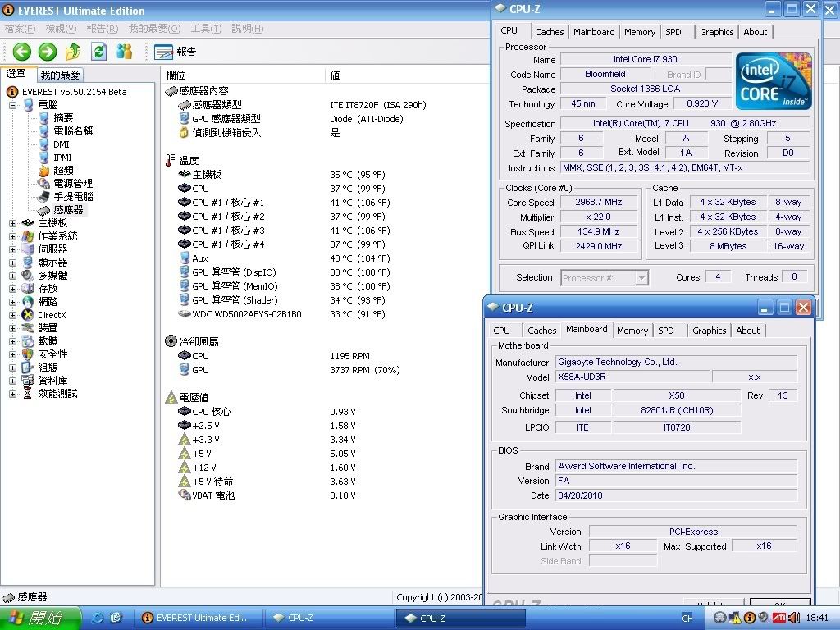
Task: Select DMI in the tree
Action: 61,144
